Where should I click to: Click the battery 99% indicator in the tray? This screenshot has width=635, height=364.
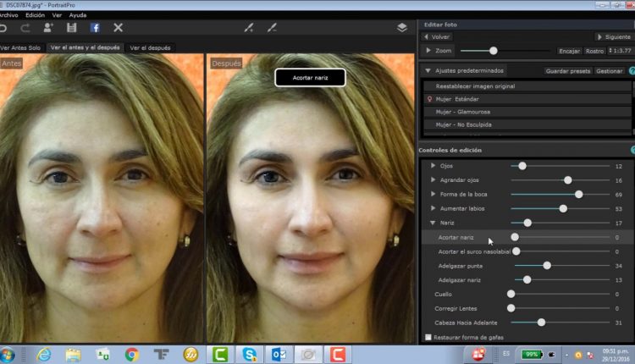coord(532,355)
